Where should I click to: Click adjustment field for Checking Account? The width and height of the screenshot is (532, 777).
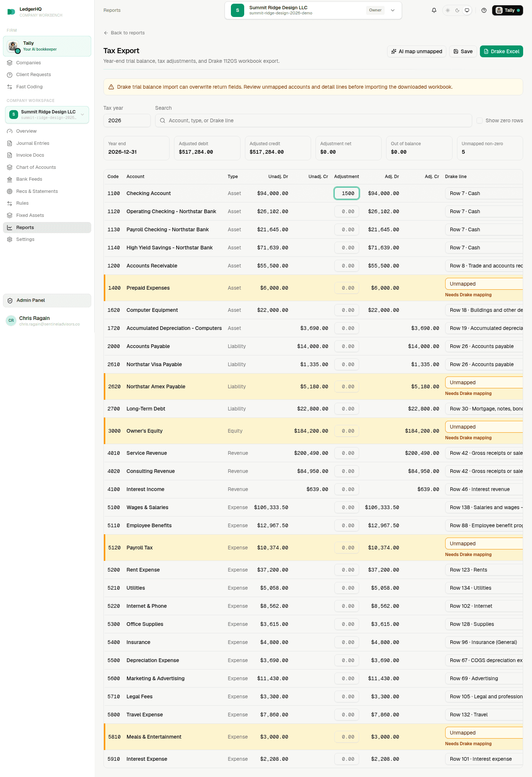[x=347, y=193]
